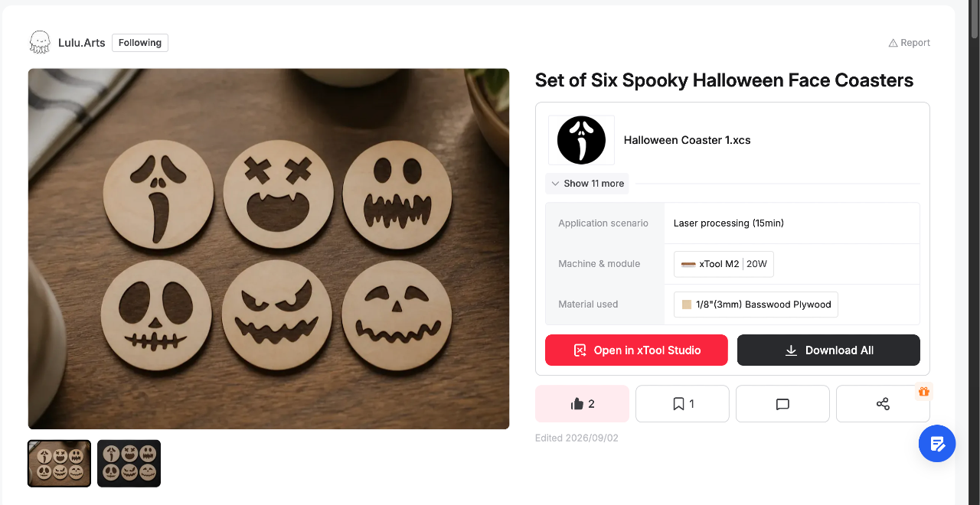
Task: Click the Lulu.Arts author name
Action: coord(82,43)
